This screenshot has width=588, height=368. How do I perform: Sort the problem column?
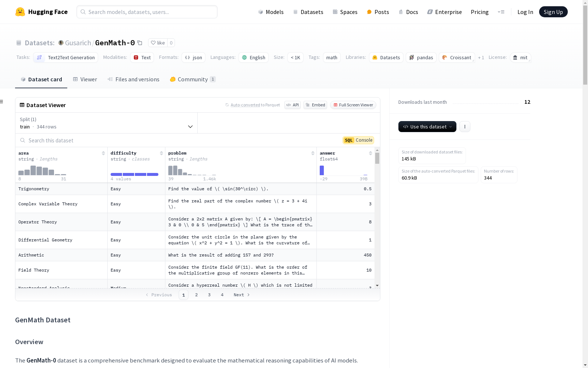[x=313, y=153]
